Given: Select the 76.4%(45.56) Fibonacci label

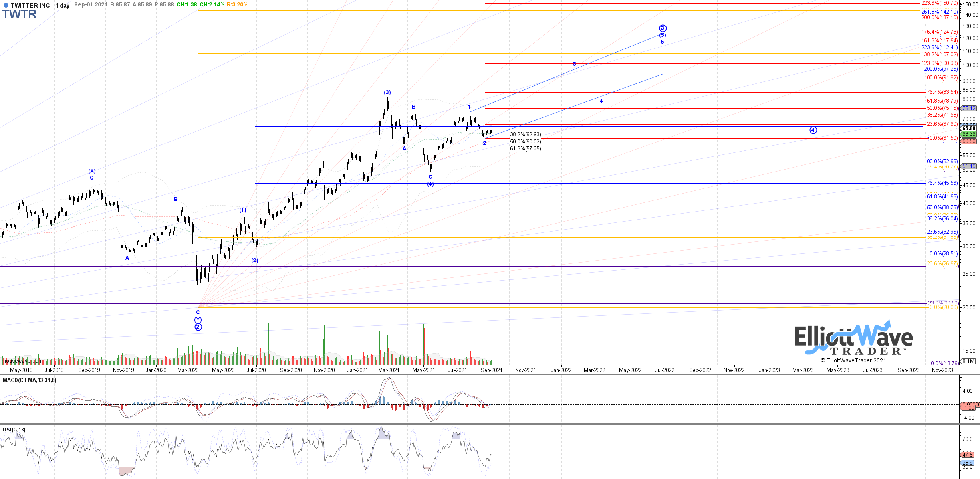Looking at the screenshot, I should 942,183.
